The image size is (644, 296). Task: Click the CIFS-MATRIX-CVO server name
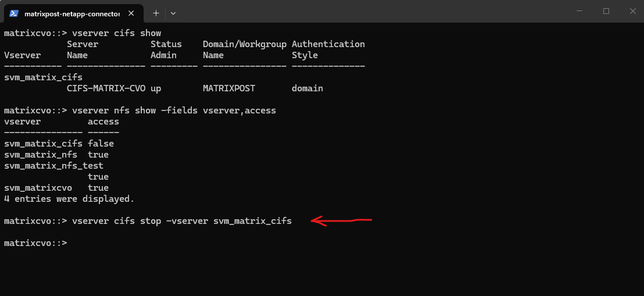coord(106,88)
